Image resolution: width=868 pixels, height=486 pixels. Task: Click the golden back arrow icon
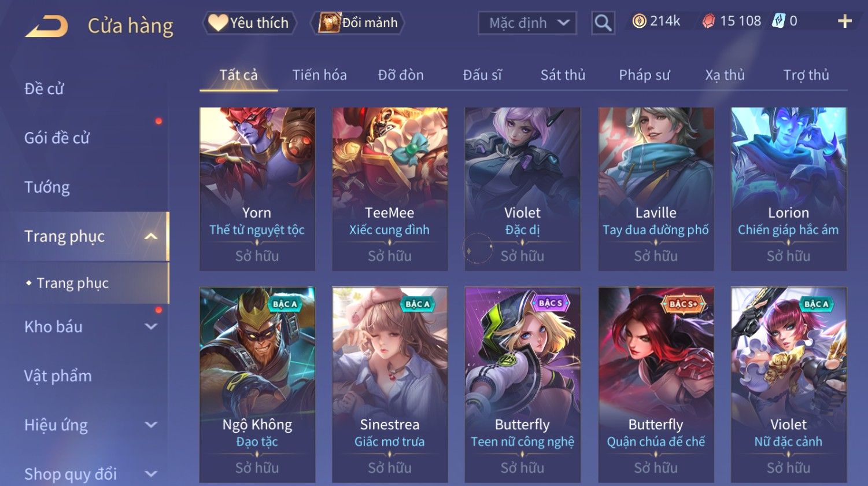click(46, 27)
